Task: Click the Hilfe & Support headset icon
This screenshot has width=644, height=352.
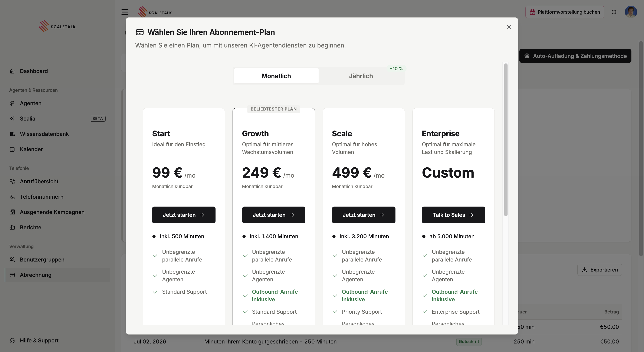Action: pyautogui.click(x=12, y=341)
